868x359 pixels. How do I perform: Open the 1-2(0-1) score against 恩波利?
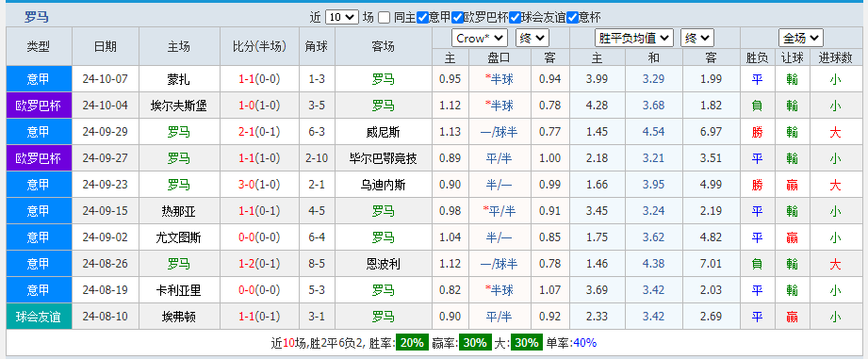tap(259, 265)
